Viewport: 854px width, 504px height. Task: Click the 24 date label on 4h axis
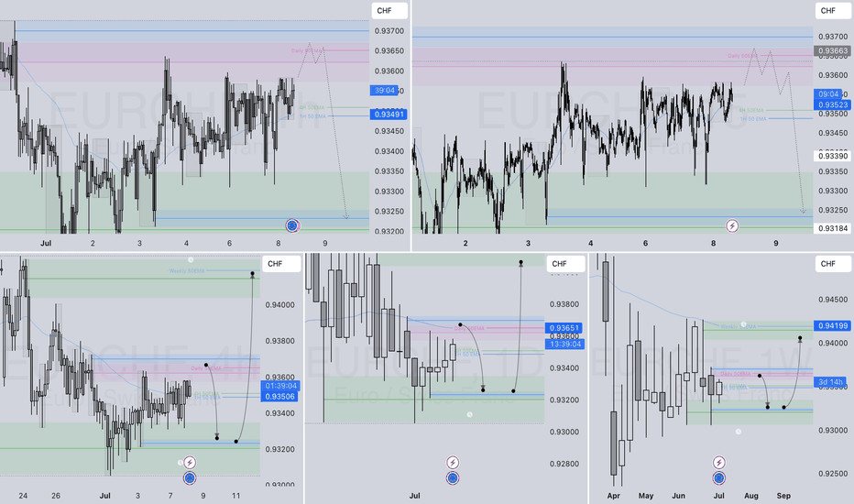pyautogui.click(x=23, y=496)
